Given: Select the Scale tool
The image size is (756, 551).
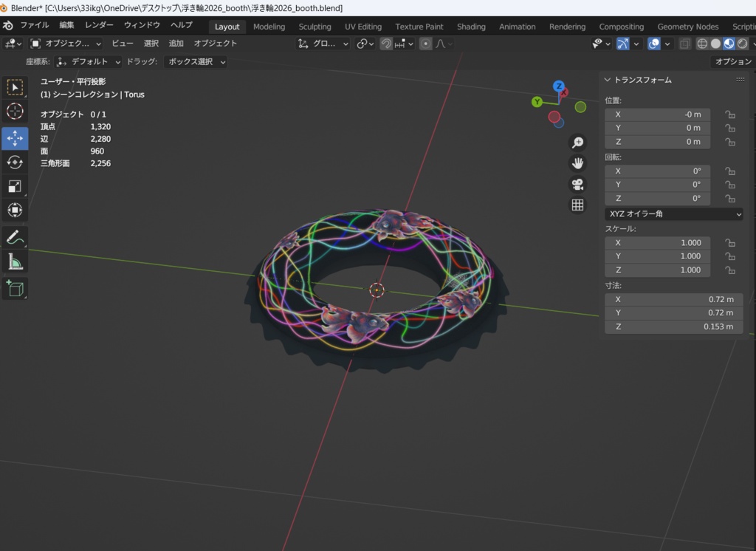Looking at the screenshot, I should [x=15, y=186].
